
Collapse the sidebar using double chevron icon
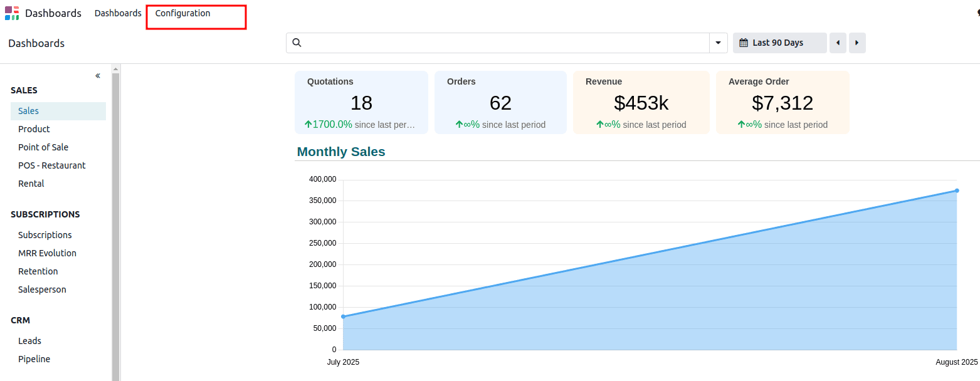pos(98,76)
